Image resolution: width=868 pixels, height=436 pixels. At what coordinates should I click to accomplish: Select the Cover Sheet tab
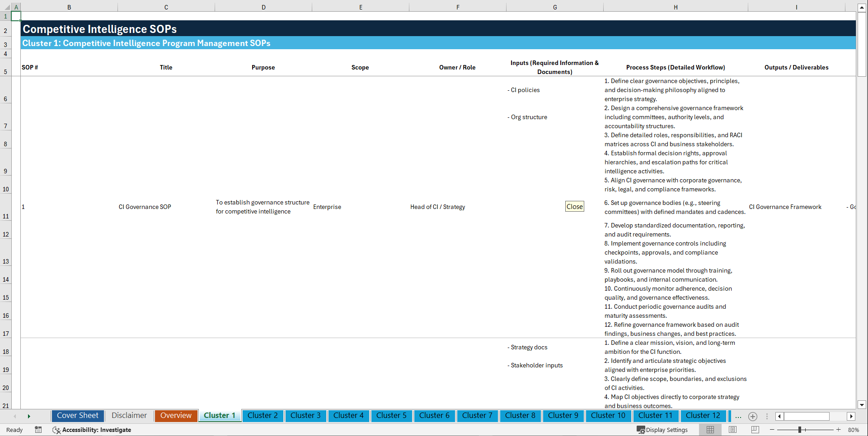(x=77, y=416)
